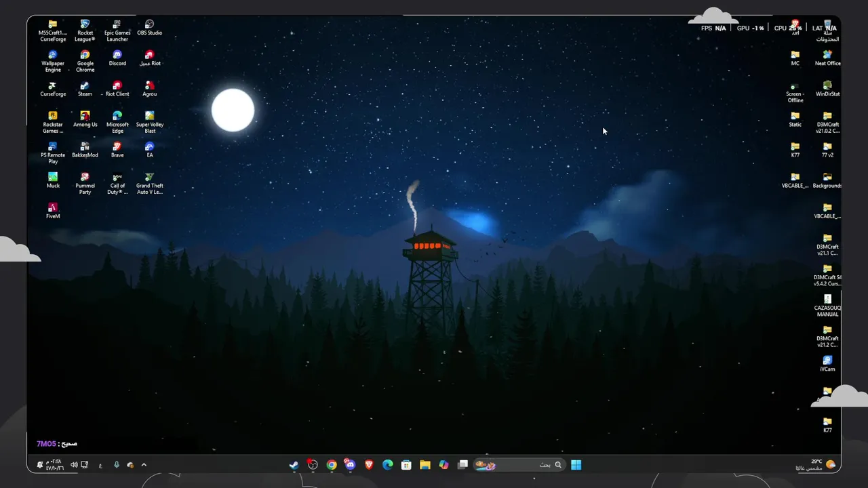Expand the hidden system tray icons chevron
Image resolution: width=868 pixels, height=488 pixels.
pyautogui.click(x=144, y=465)
